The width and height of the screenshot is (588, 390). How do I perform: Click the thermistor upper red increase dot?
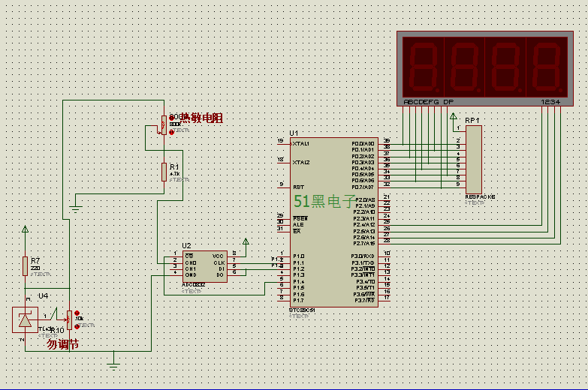(x=172, y=118)
